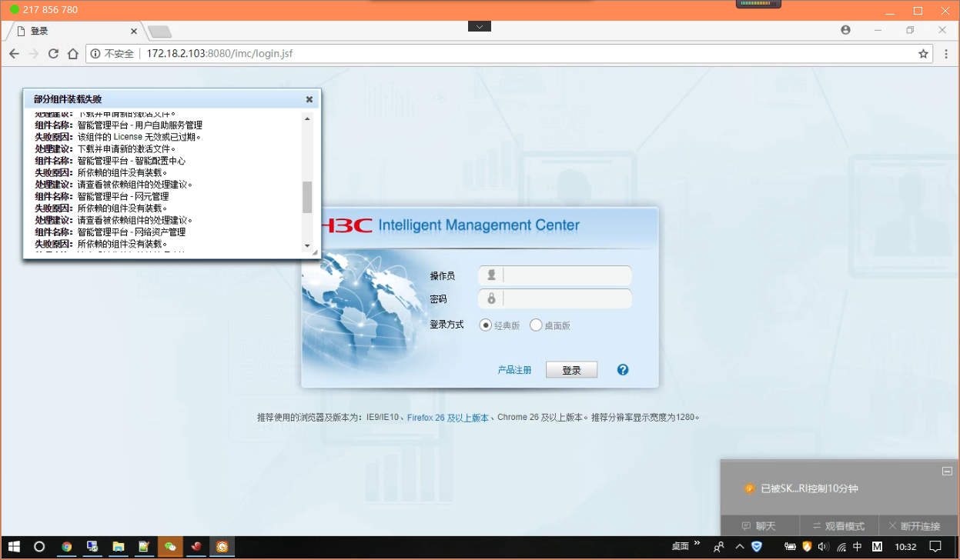960x560 pixels.
Task: Bookmark this page with the star
Action: point(923,54)
